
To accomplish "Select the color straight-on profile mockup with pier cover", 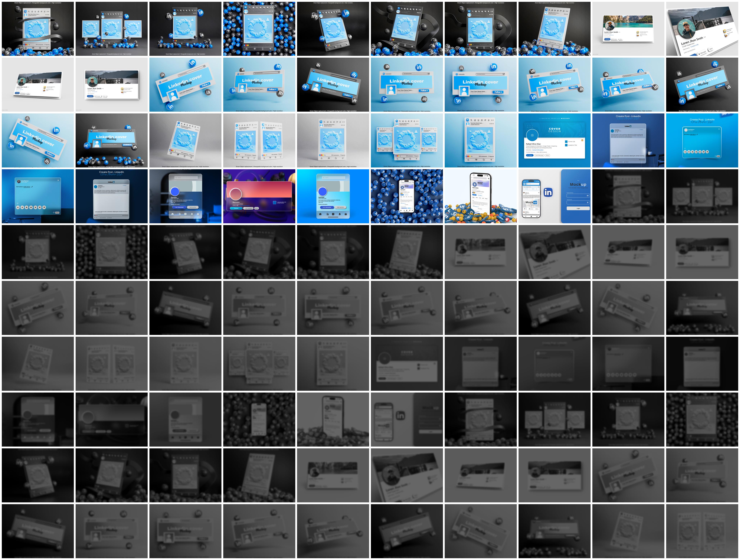I will [x=111, y=85].
